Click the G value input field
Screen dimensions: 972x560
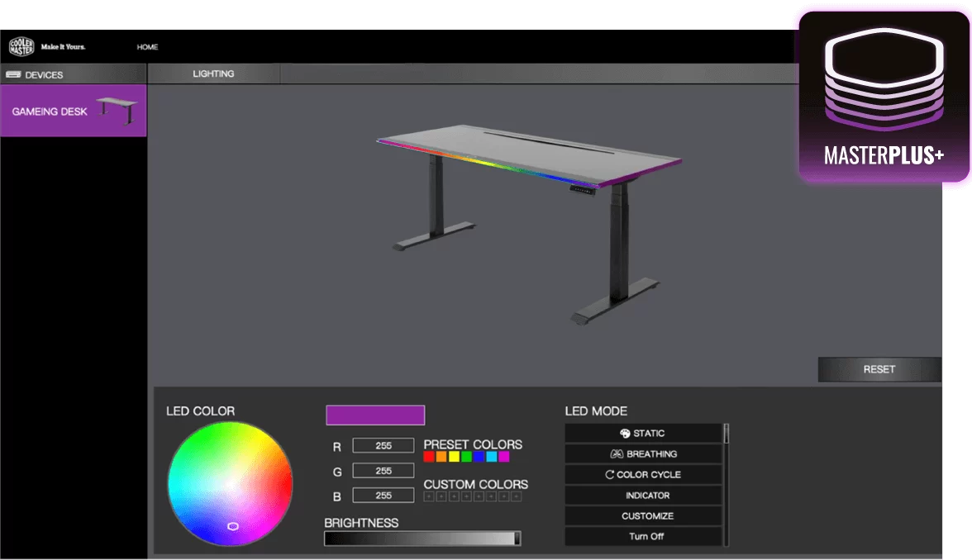tap(384, 471)
